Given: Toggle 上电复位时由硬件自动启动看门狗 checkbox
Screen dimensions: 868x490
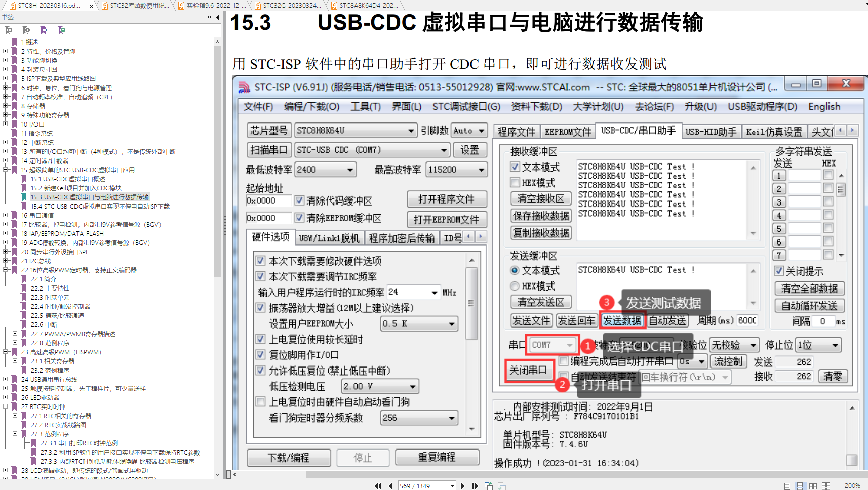Looking at the screenshot, I should (x=260, y=402).
